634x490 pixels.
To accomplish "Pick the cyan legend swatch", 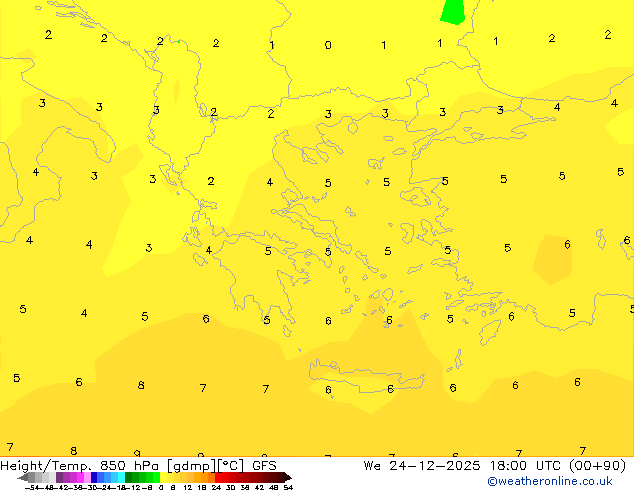I will (121, 477).
